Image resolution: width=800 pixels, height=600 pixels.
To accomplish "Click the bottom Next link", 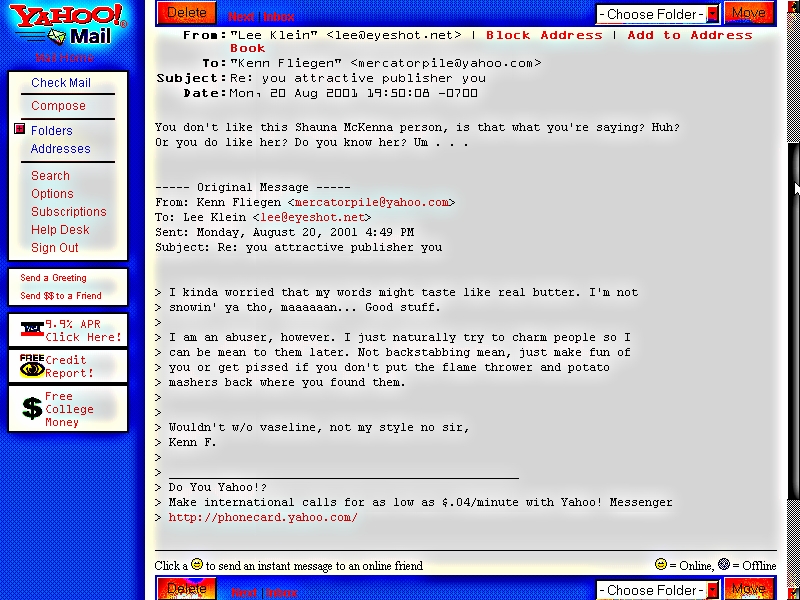I will pos(244,593).
